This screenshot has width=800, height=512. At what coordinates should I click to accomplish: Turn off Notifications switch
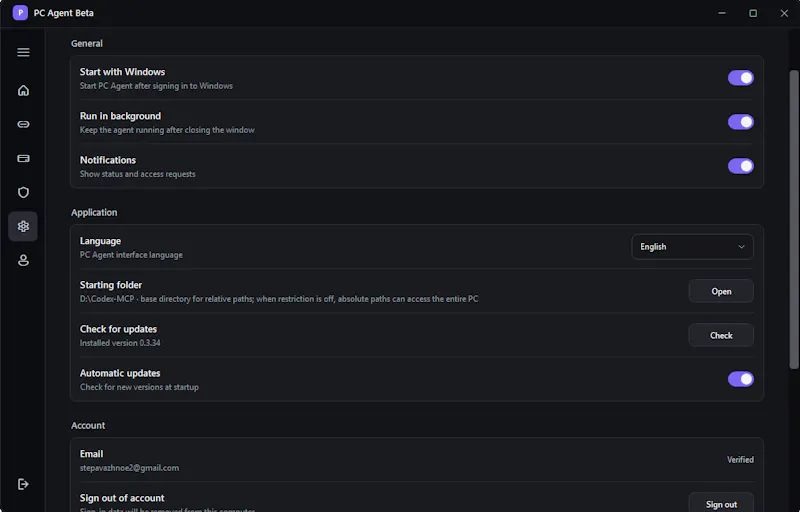coord(740,166)
